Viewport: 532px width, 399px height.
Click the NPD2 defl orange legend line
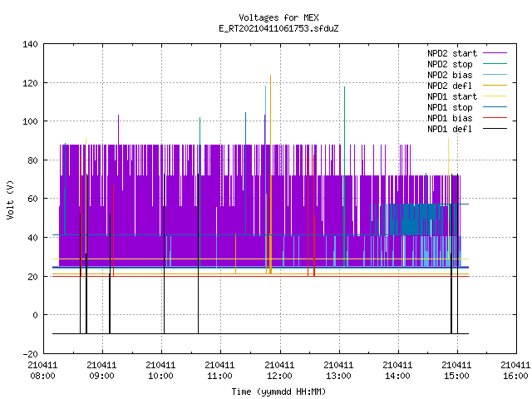pos(495,86)
